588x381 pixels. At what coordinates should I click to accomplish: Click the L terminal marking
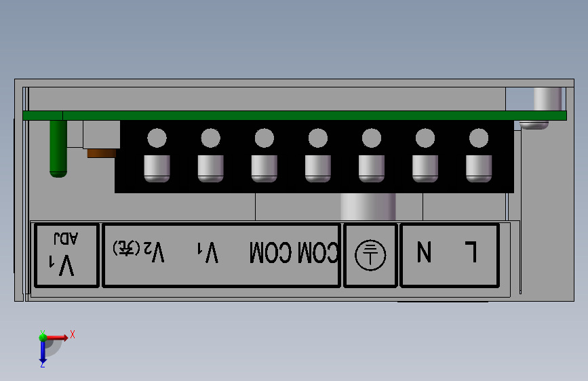coord(471,252)
